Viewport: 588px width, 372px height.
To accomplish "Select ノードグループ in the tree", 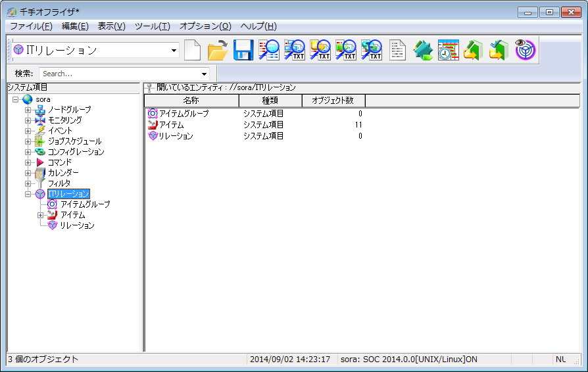I will pos(69,110).
